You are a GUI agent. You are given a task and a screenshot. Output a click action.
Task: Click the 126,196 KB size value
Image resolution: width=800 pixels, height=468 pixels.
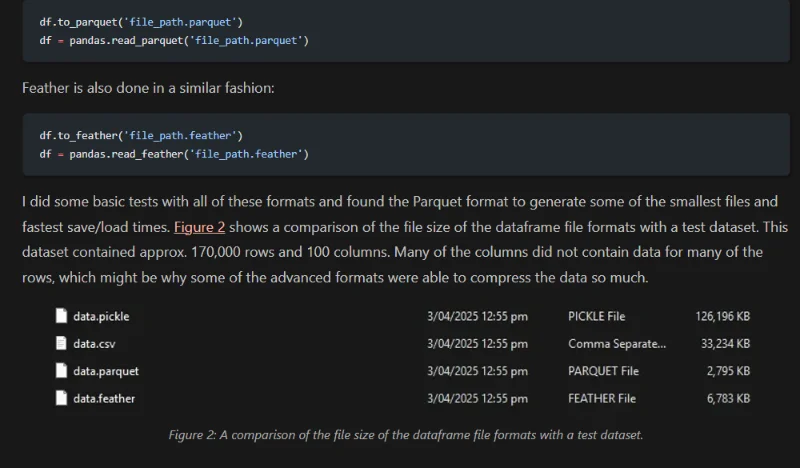[x=722, y=317]
